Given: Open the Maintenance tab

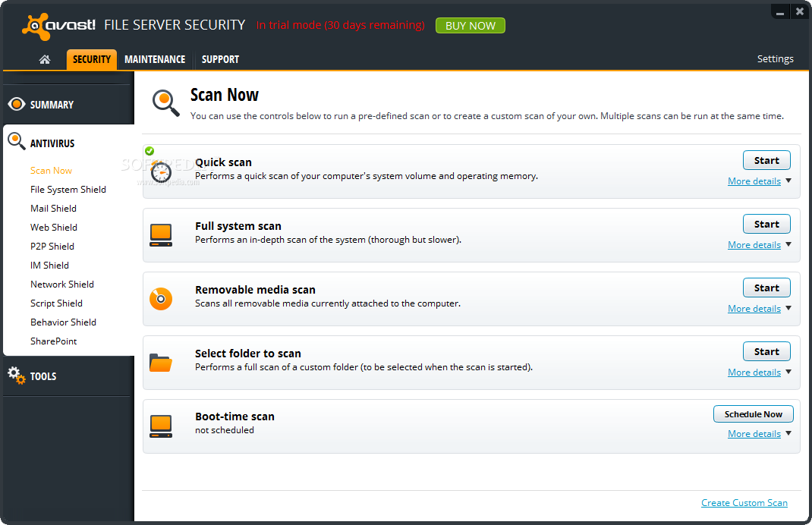Looking at the screenshot, I should tap(155, 59).
